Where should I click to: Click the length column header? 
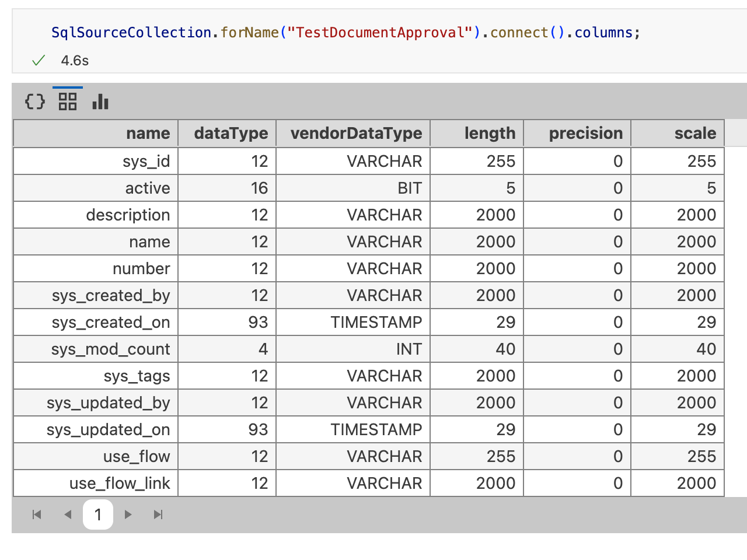click(490, 134)
